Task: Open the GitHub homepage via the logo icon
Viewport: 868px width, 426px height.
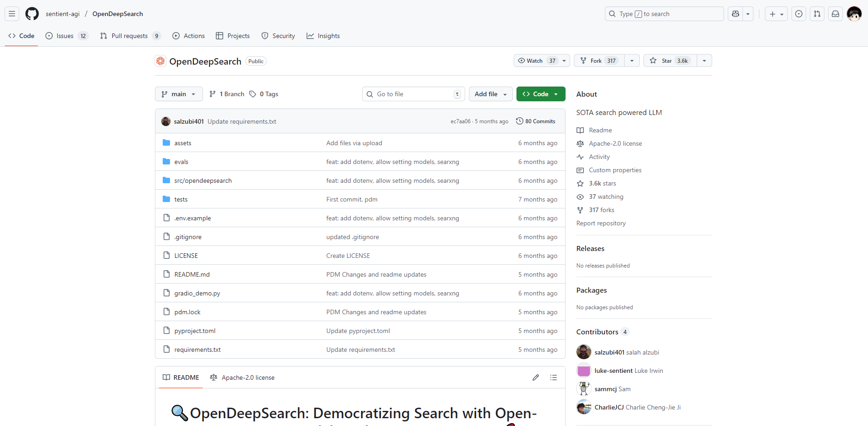Action: pyautogui.click(x=32, y=14)
